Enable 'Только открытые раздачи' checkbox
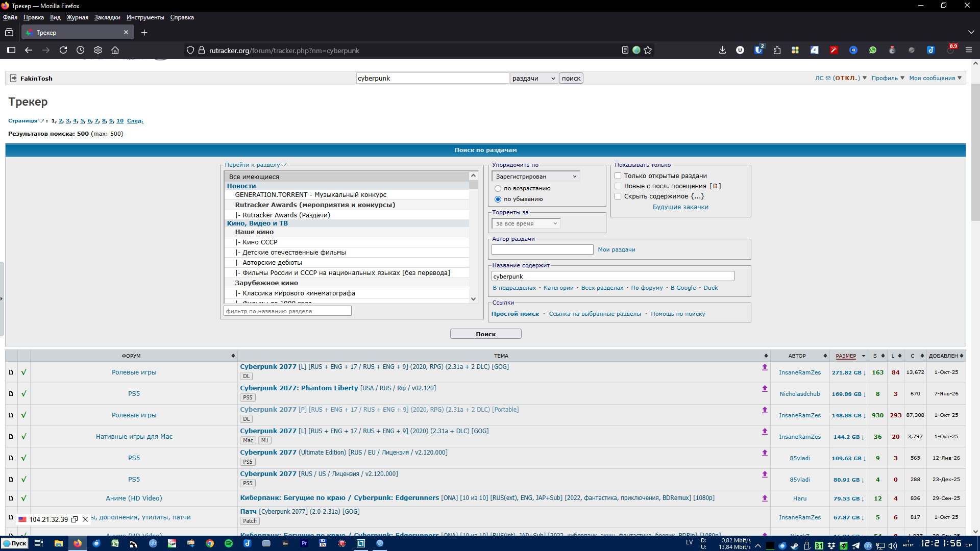 click(618, 176)
